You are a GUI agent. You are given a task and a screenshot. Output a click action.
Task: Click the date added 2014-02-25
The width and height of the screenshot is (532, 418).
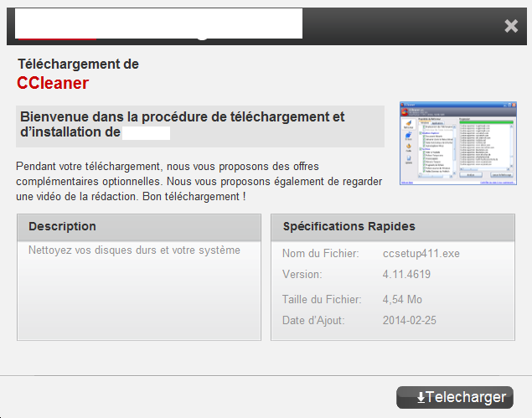coord(409,320)
